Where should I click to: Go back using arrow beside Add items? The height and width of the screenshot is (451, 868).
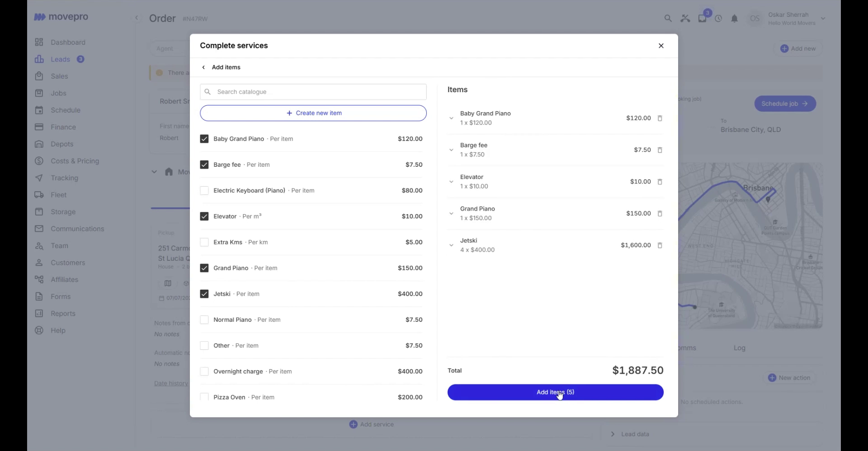tap(203, 67)
